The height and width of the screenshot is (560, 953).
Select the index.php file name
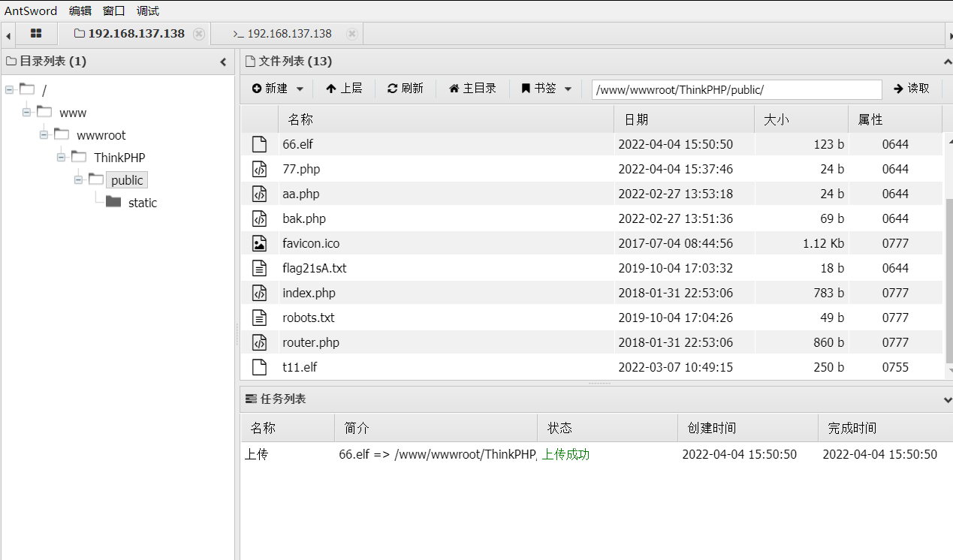point(309,293)
